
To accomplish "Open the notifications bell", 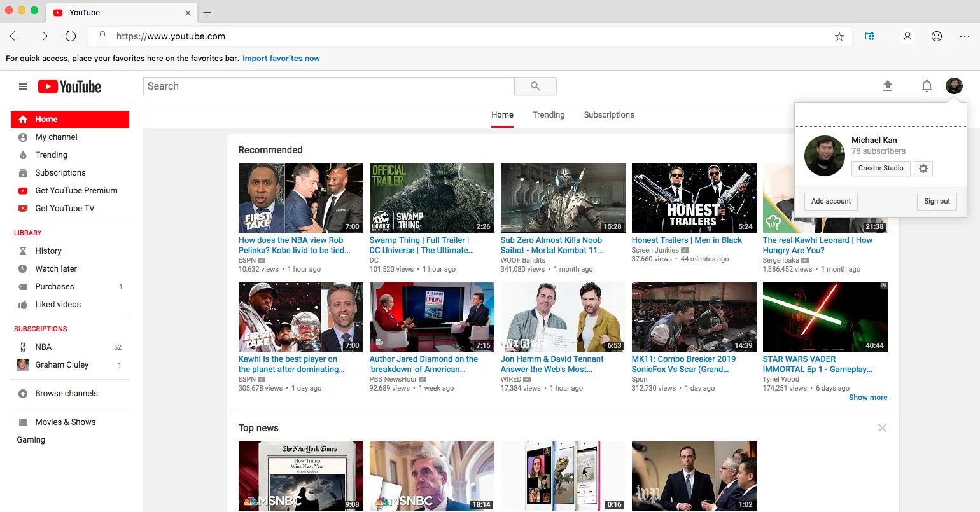I will pyautogui.click(x=927, y=86).
